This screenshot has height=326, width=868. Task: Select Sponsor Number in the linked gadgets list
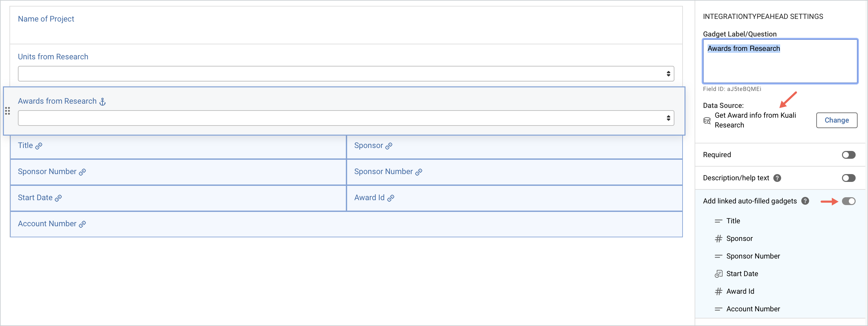[x=753, y=256]
